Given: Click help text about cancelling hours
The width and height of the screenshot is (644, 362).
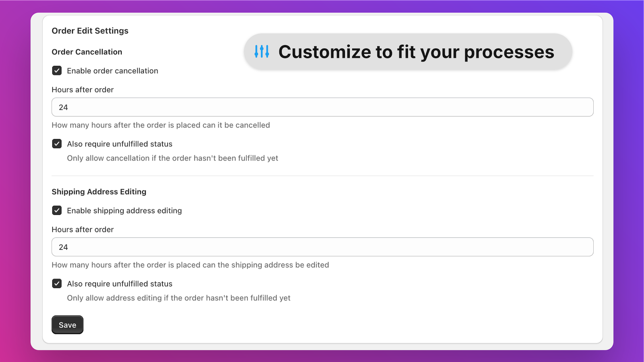Looking at the screenshot, I should coord(161,125).
